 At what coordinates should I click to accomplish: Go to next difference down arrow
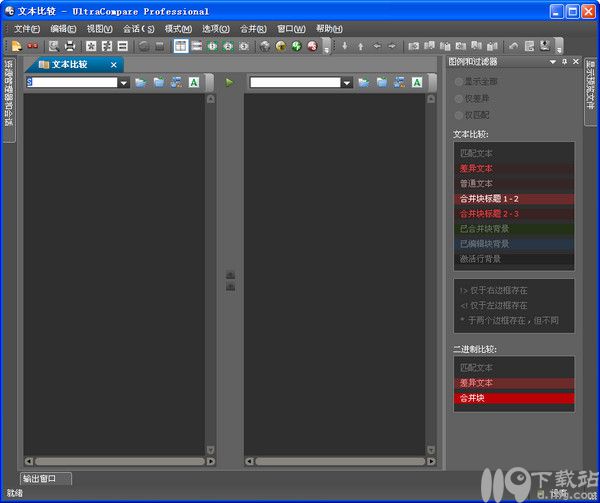[x=345, y=46]
